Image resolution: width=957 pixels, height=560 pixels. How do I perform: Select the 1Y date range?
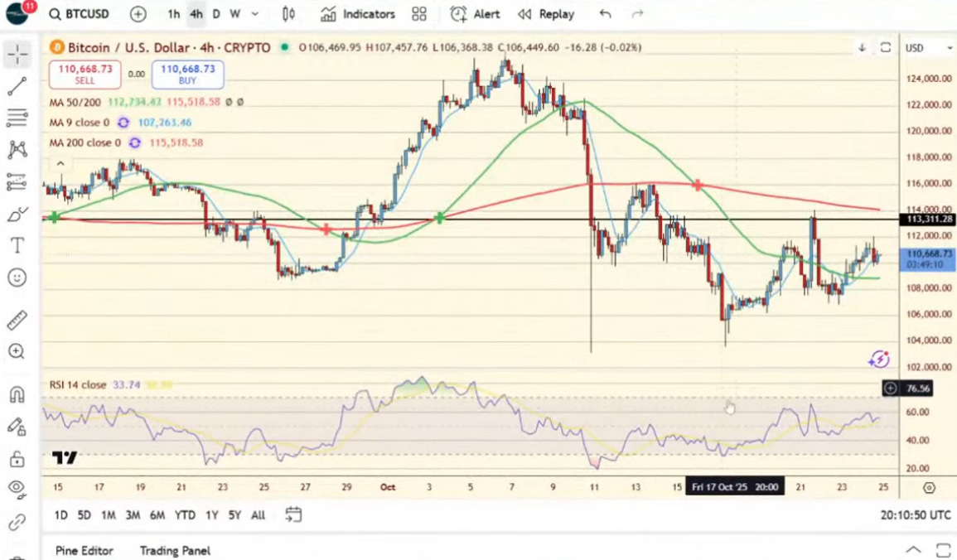coord(211,515)
